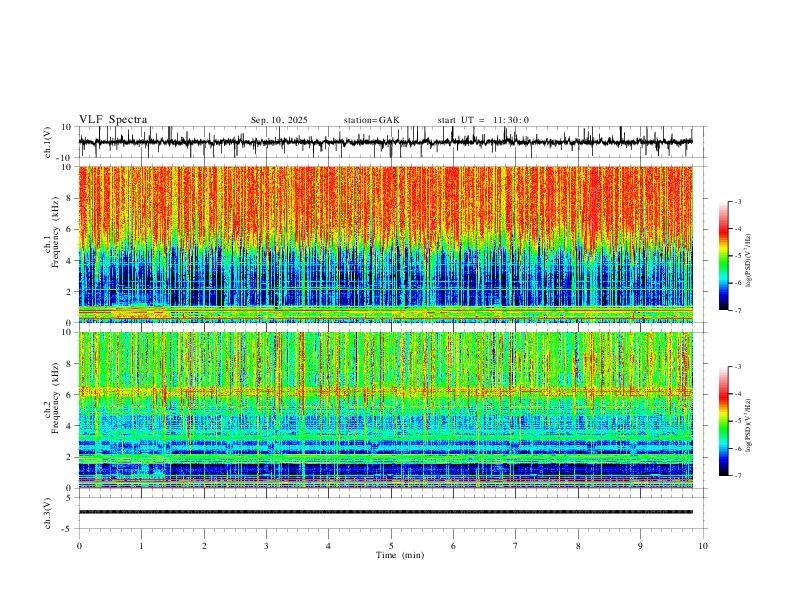Click the "6" kHz tick on ch.1 spectrogram
Screen dimensions: 792x612
[68, 229]
